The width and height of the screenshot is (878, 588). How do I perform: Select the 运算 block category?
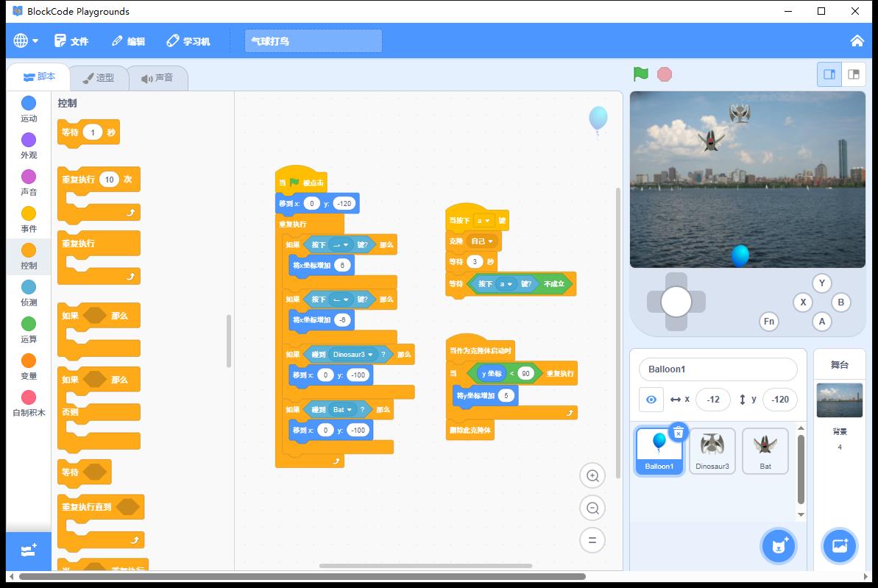(x=29, y=330)
